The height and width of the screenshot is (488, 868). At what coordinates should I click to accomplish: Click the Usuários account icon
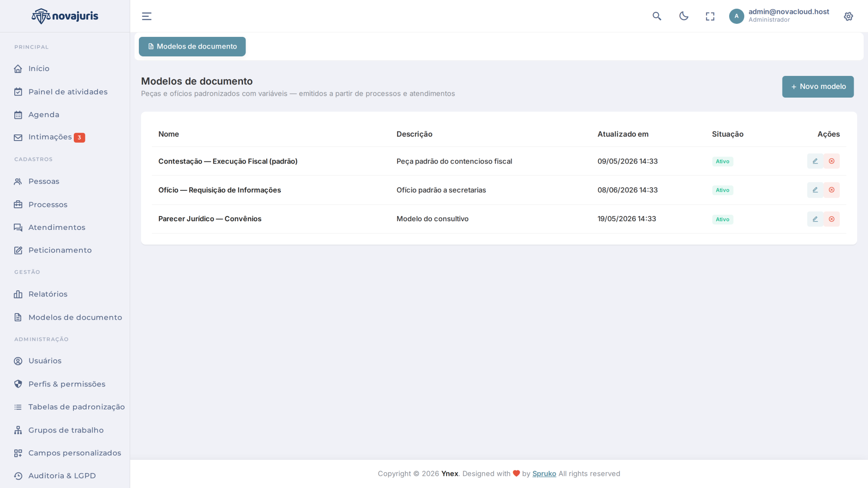point(18,361)
